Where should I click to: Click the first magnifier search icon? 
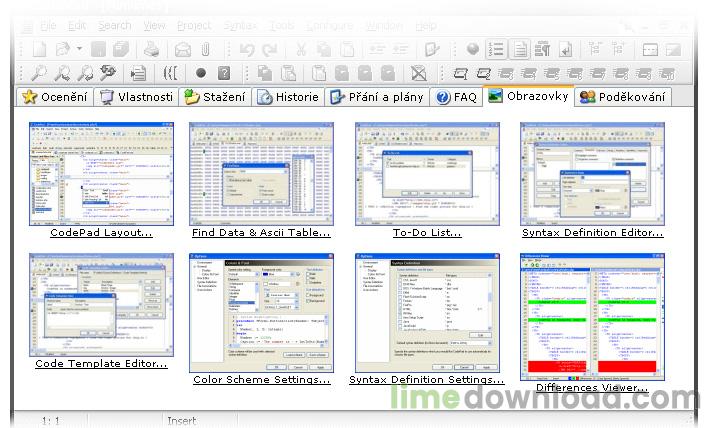[x=38, y=73]
